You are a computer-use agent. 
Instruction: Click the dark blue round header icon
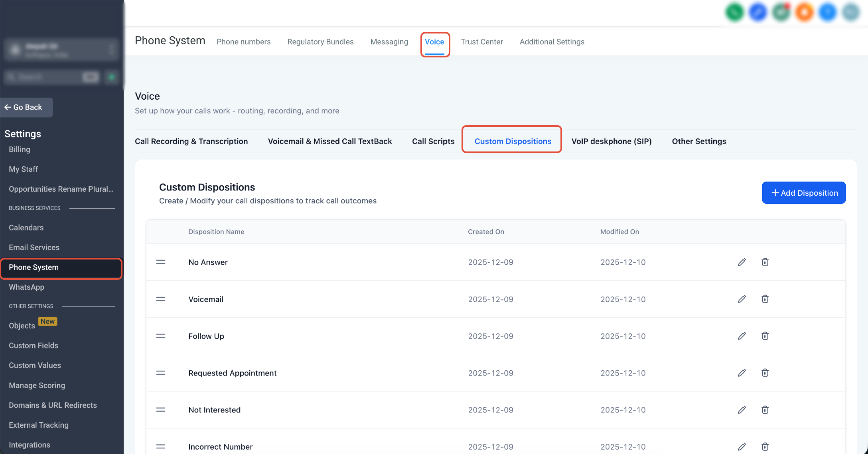[758, 12]
